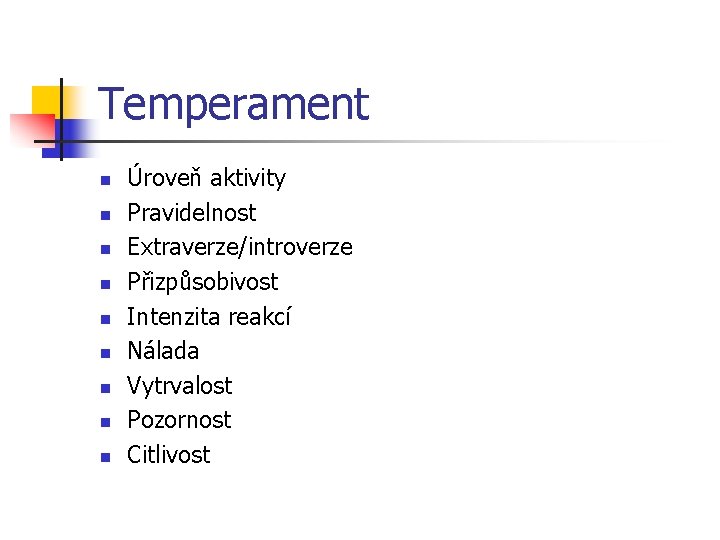Click the bullet marker next to Citlivost

[102, 458]
